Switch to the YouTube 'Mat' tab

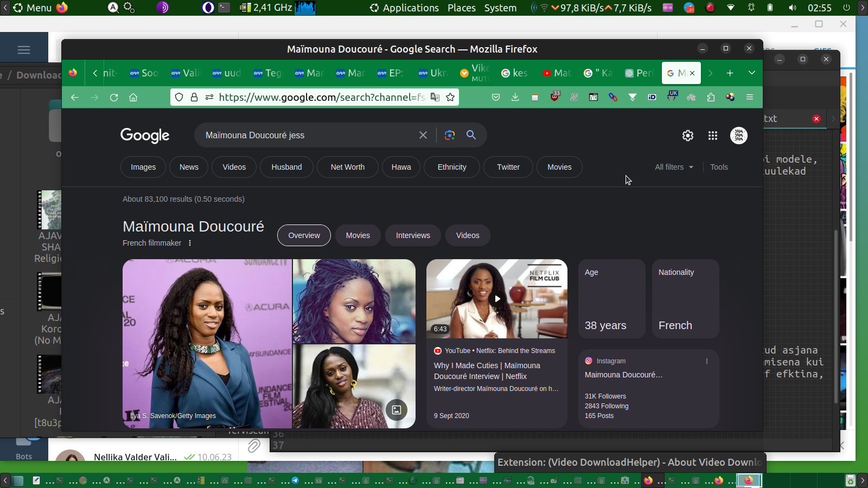tap(557, 73)
